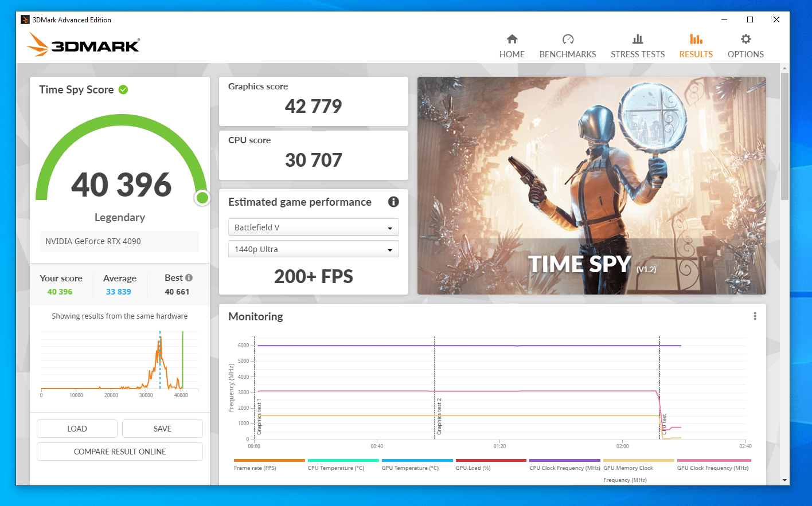Open the Benchmarks gauge icon
This screenshot has width=812, height=506.
pos(568,39)
